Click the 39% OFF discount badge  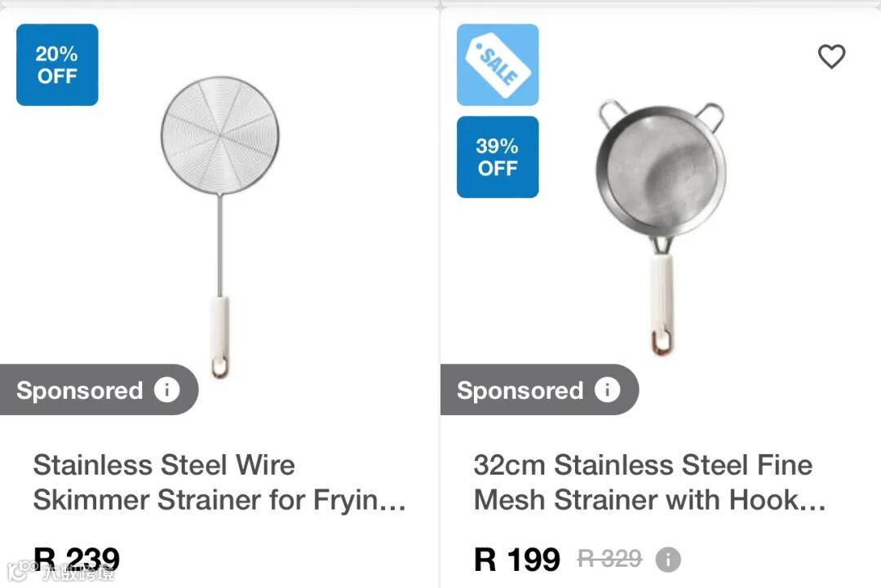click(497, 157)
